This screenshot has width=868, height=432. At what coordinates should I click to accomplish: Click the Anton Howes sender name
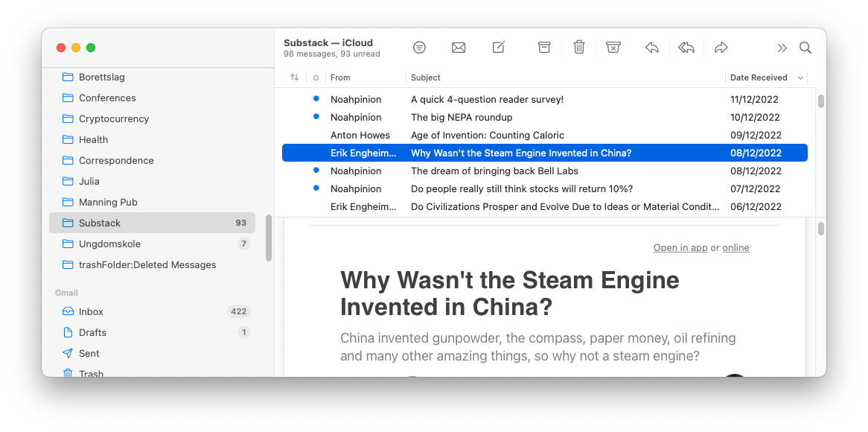point(360,135)
